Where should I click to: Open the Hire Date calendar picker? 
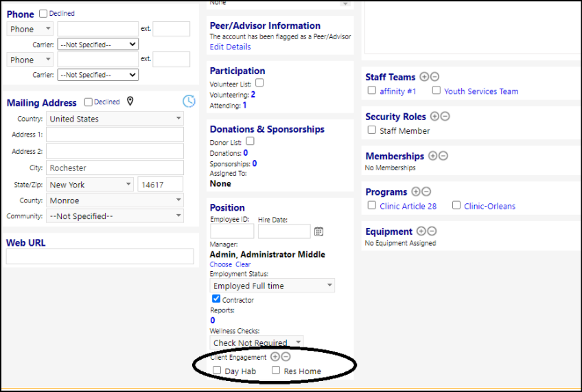[319, 231]
